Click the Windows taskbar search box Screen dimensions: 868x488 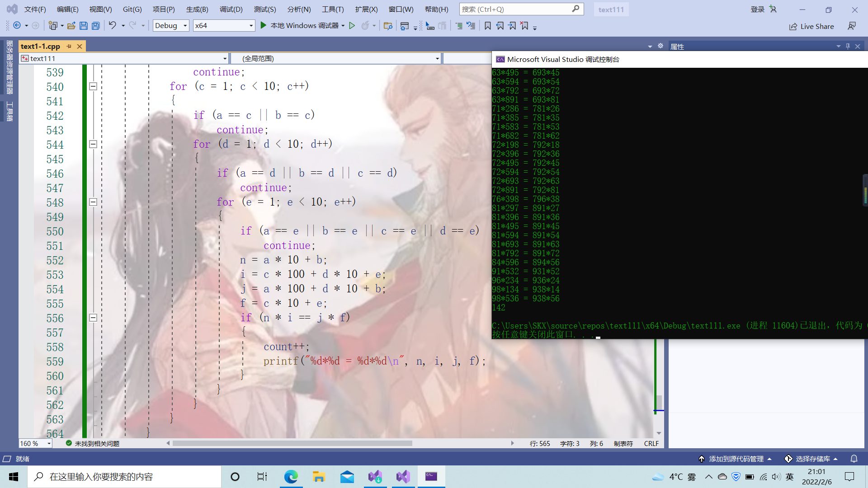coord(124,477)
